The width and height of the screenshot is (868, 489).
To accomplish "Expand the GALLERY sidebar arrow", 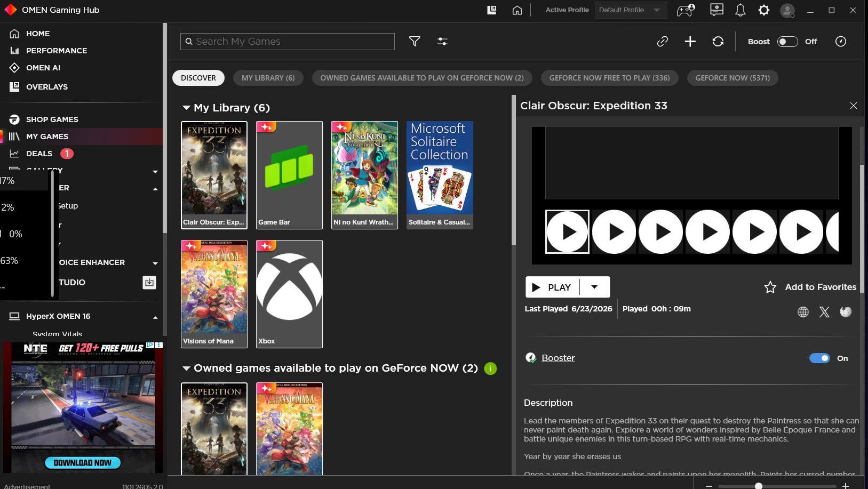I will pos(155,172).
